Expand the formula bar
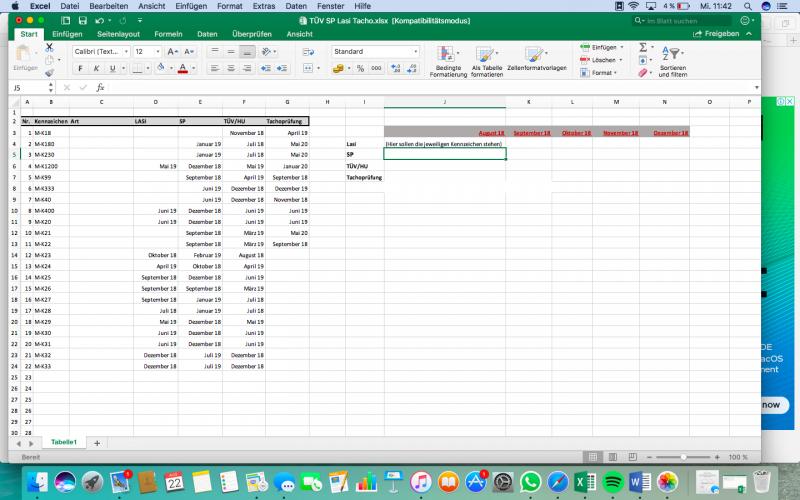Viewport: 800px width, 500px height. [x=756, y=88]
